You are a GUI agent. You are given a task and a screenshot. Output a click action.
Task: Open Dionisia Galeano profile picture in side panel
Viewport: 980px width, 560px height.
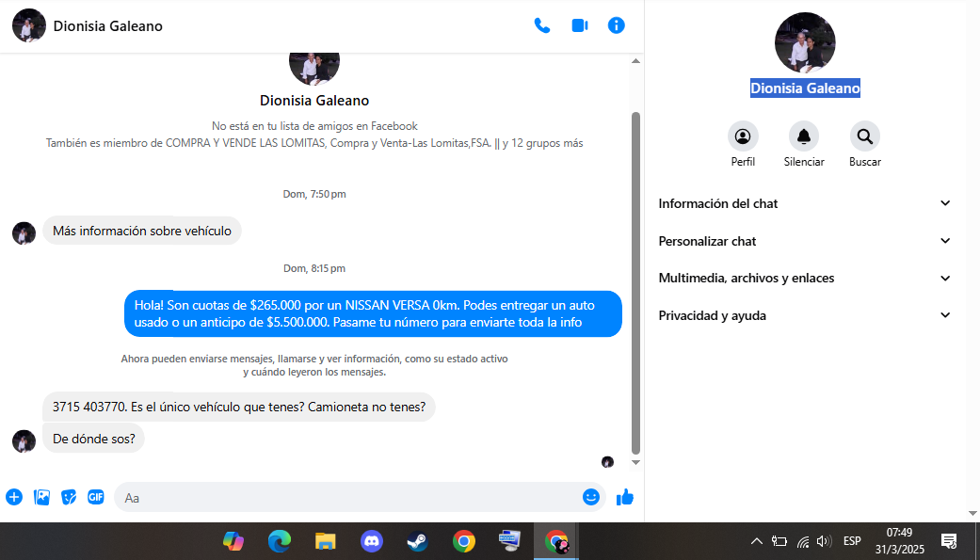805,42
